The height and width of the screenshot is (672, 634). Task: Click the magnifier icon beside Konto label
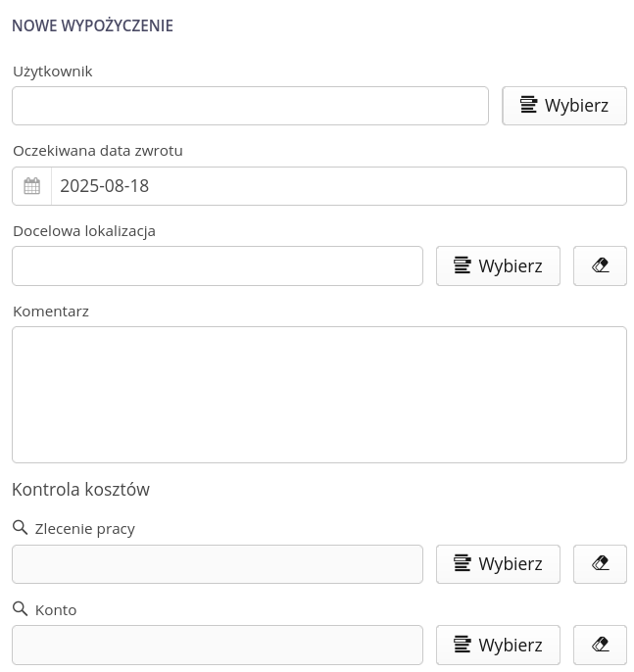pyautogui.click(x=20, y=609)
